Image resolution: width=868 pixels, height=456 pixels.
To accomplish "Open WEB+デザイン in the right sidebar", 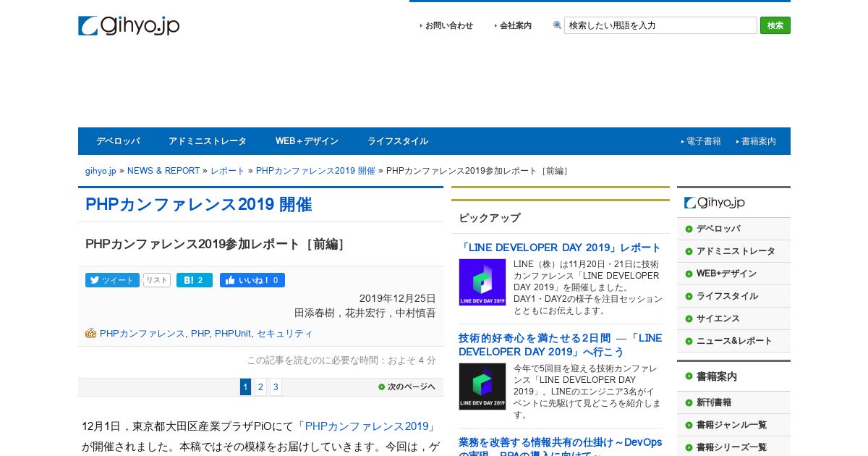I will 726,274.
